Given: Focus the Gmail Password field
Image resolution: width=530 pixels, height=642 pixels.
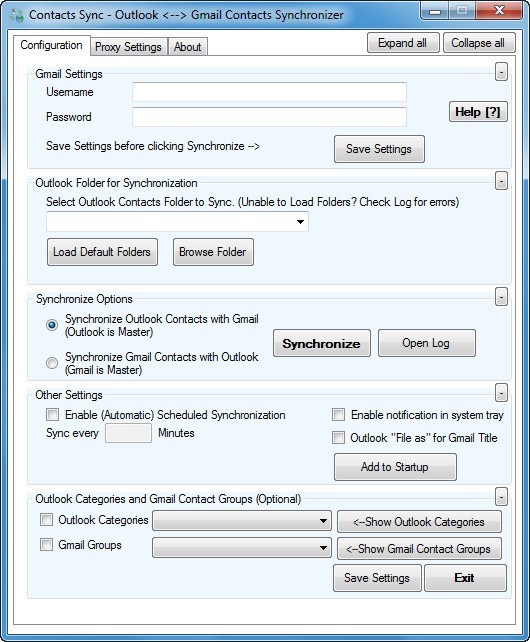Looking at the screenshot, I should 269,117.
